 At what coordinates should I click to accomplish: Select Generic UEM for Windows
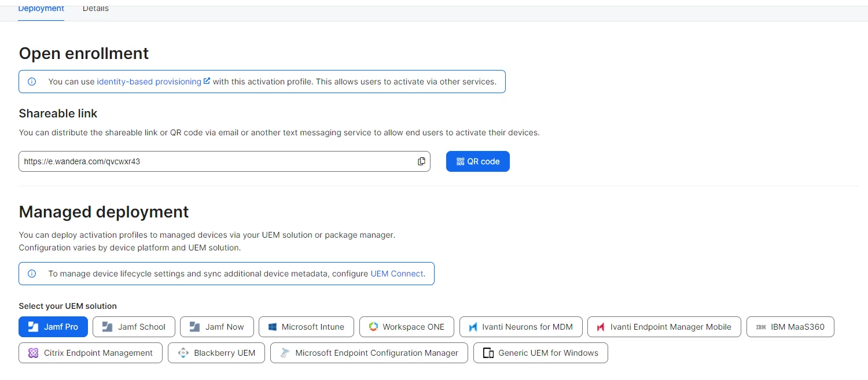coord(540,353)
